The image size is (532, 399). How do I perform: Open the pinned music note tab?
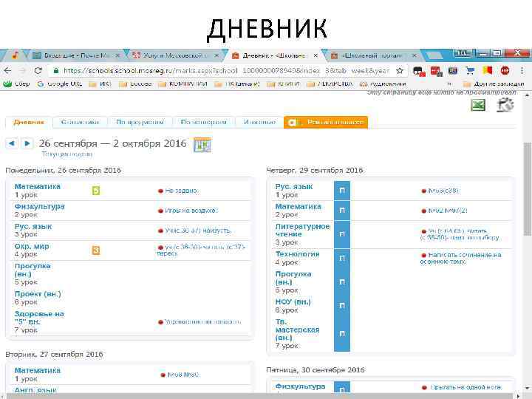pos(15,55)
